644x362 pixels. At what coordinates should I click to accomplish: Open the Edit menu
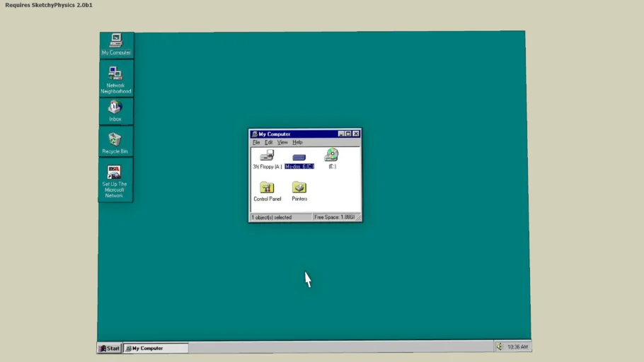(269, 142)
